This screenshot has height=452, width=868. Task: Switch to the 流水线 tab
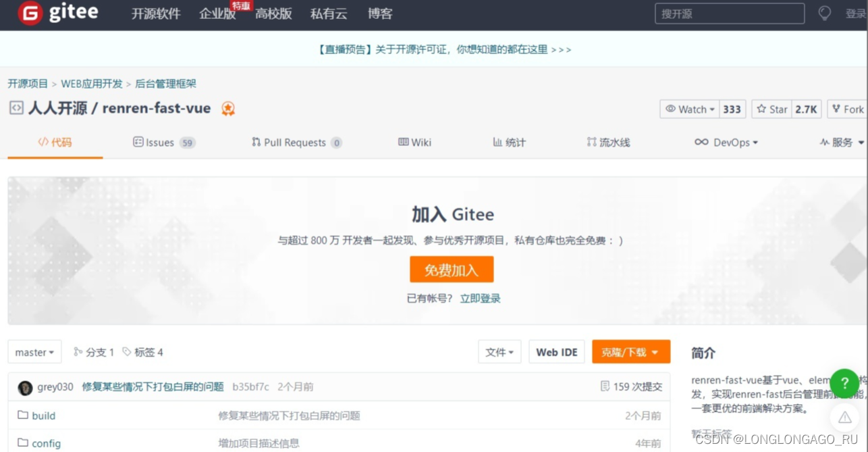(608, 143)
